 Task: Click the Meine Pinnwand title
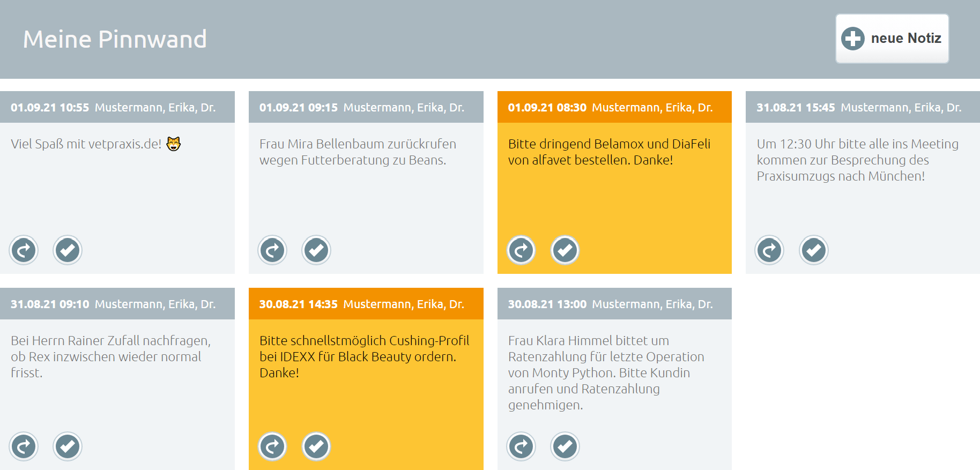point(115,39)
